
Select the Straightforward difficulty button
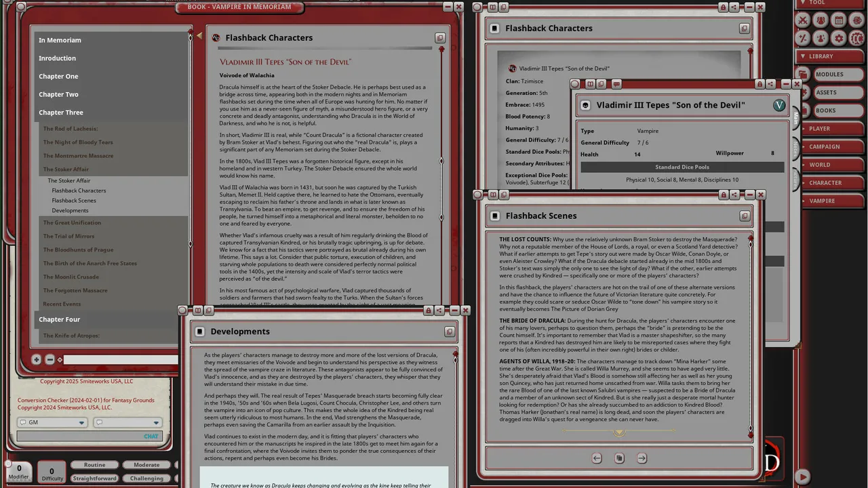tap(94, 479)
